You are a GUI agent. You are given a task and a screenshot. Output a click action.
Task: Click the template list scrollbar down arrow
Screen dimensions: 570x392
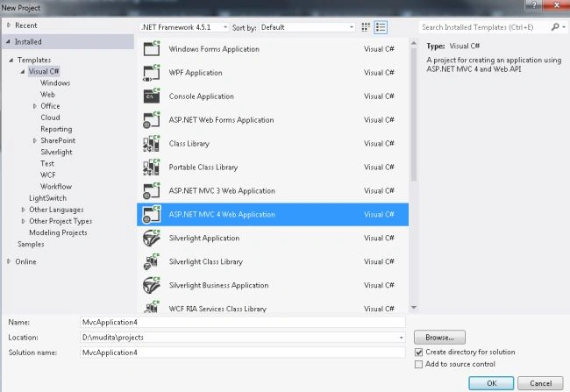[414, 308]
